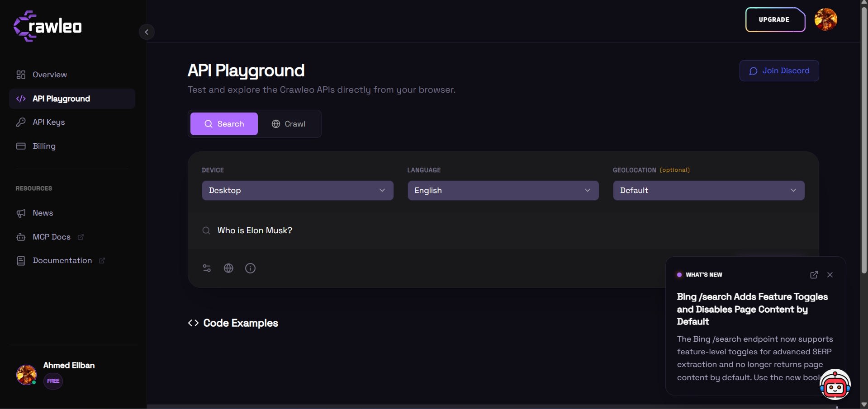This screenshot has width=868, height=409.
Task: Click the scrollbar down arrow
Action: click(x=864, y=405)
